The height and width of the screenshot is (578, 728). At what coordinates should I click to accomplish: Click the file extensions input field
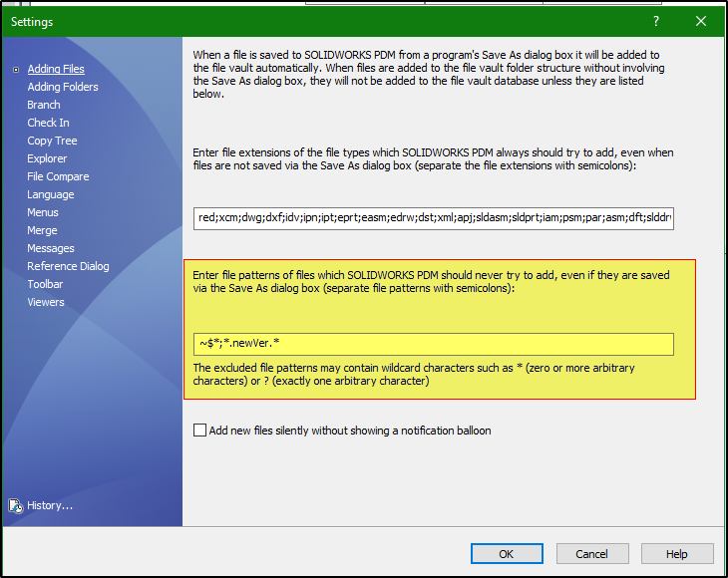pyautogui.click(x=434, y=218)
